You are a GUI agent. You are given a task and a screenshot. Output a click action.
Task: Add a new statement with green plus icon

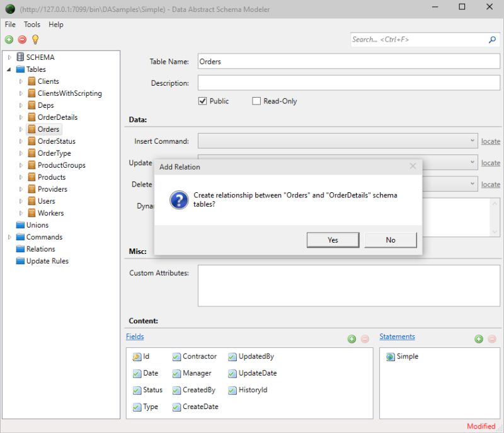click(479, 339)
